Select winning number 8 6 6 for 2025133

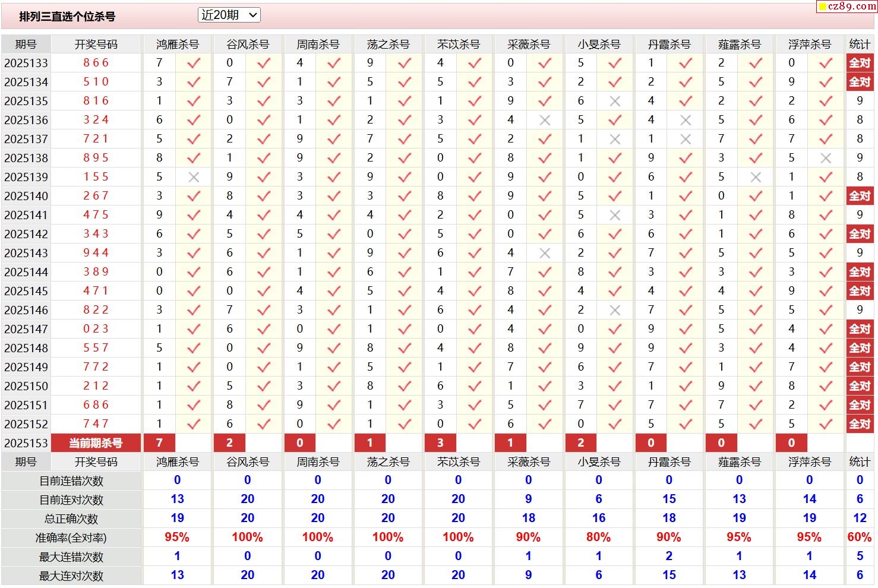coord(96,63)
